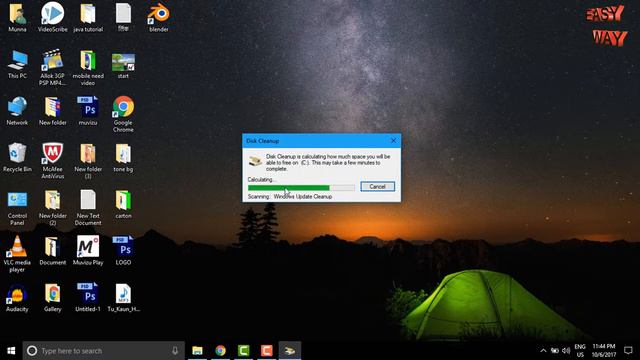Open the Windows Start menu
Screen dimensions: 640x360
coord(11,351)
